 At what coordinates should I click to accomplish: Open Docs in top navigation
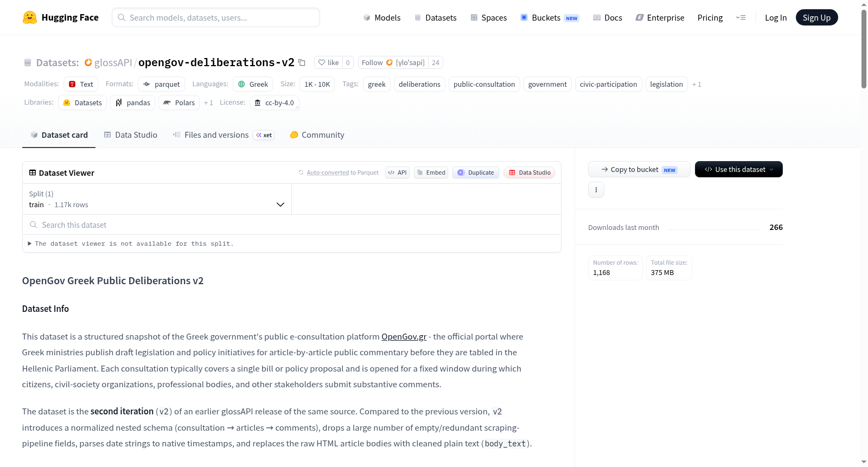coord(608,17)
